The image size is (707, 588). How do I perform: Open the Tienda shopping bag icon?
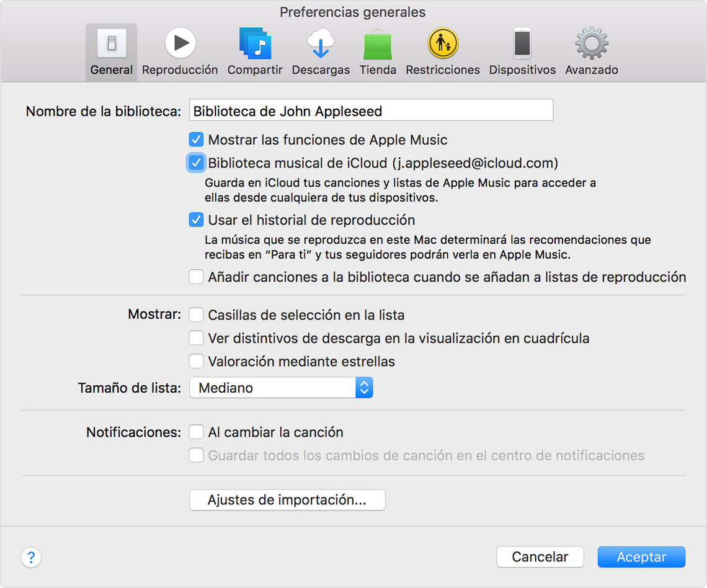click(378, 43)
